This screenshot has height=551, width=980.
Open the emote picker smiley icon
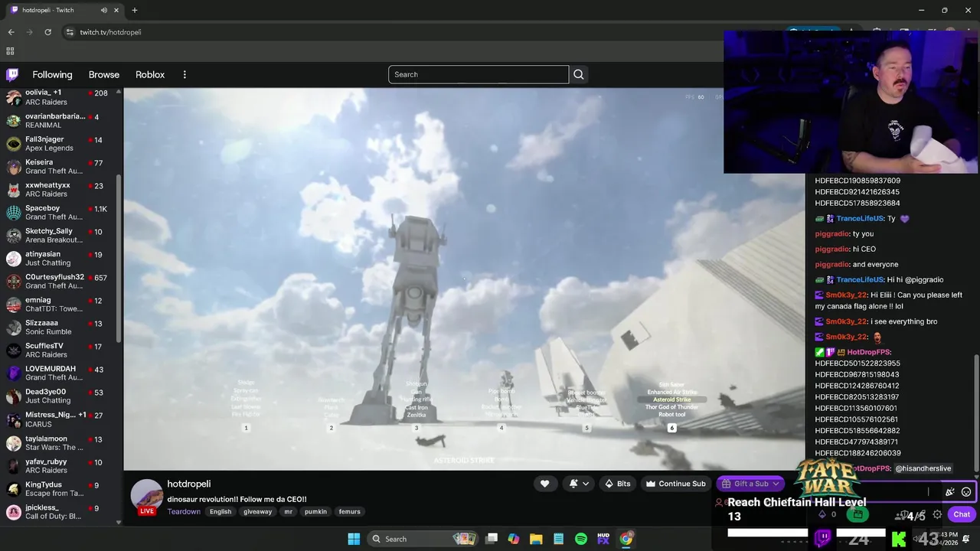966,492
